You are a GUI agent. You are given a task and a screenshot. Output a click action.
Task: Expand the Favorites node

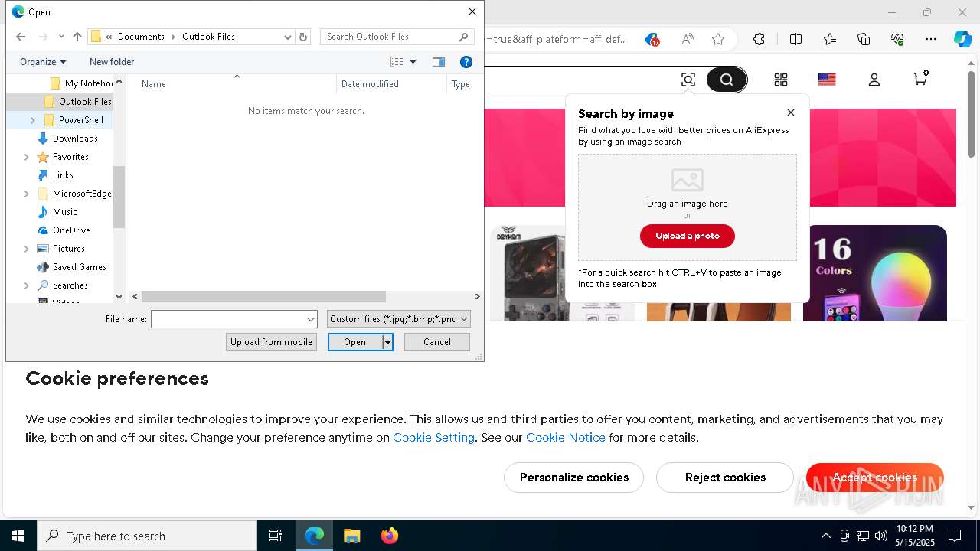27,157
